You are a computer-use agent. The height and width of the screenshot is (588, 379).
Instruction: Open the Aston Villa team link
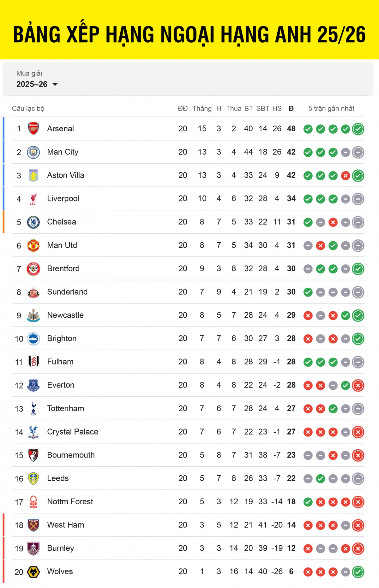pyautogui.click(x=66, y=175)
